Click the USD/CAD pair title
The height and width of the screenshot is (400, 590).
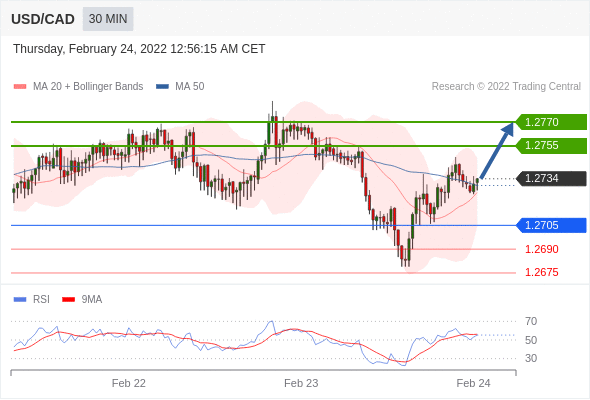point(43,19)
